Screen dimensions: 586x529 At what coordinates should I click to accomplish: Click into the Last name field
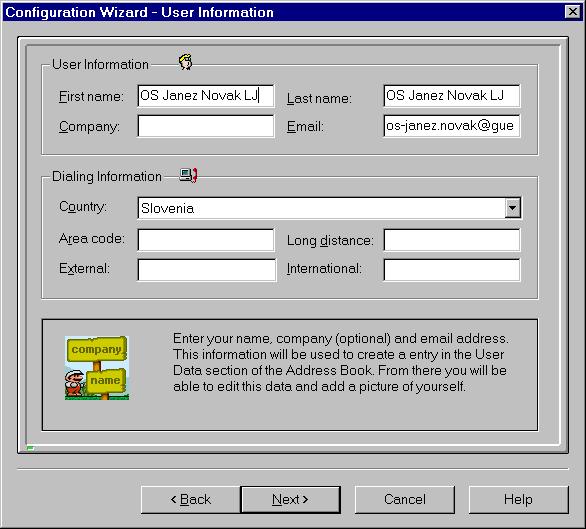pos(451,96)
